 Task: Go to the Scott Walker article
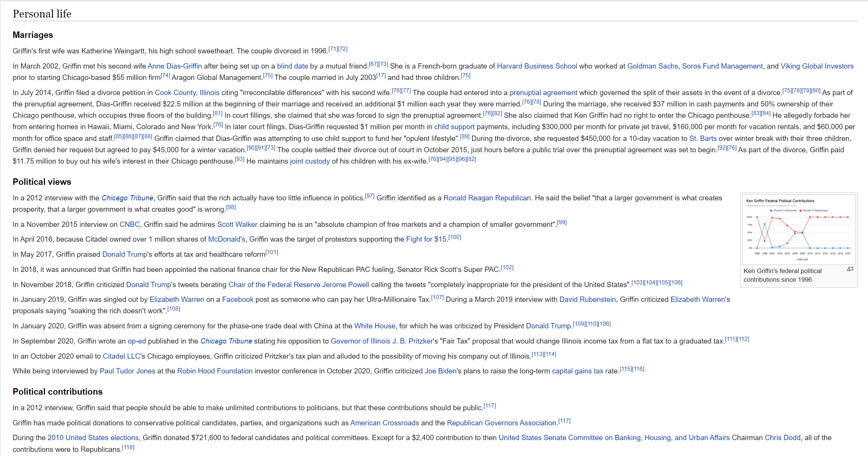pos(237,224)
